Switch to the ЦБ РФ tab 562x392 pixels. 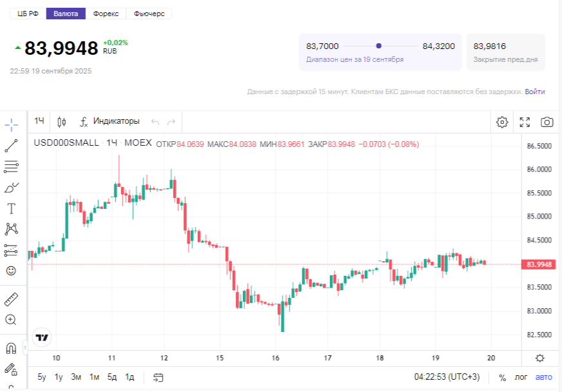click(28, 14)
